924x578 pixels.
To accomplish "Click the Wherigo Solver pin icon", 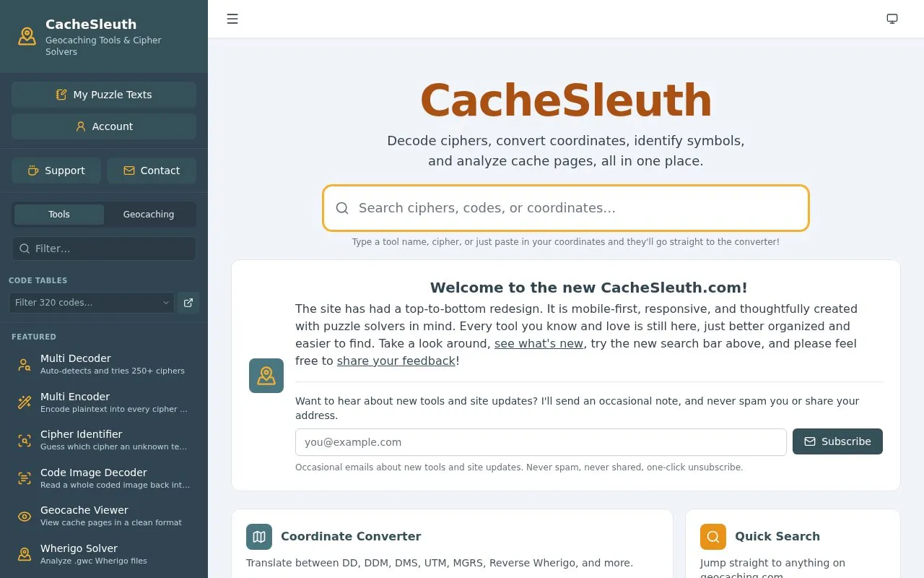I will pos(25,554).
